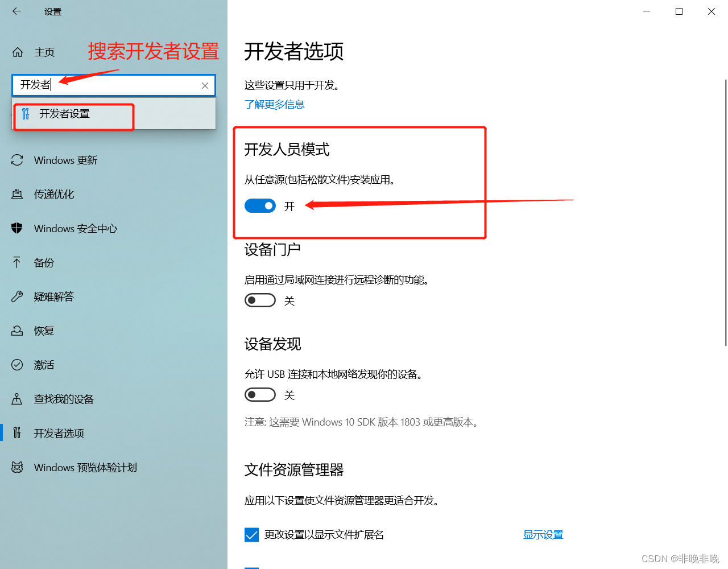Click the 恢复 icon

coord(17,331)
